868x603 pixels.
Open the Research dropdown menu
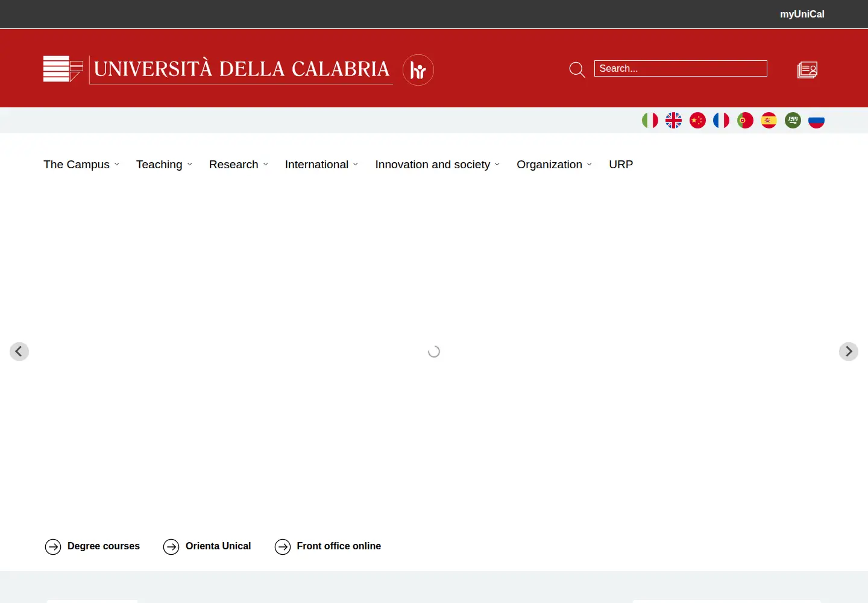click(239, 165)
